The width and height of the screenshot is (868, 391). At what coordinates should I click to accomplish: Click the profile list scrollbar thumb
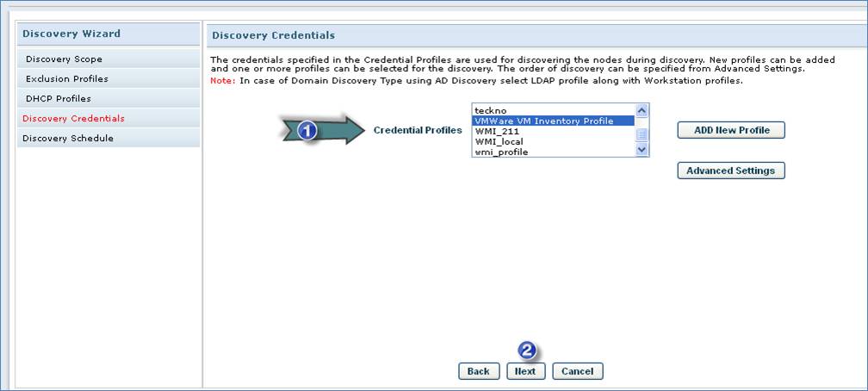click(x=642, y=134)
